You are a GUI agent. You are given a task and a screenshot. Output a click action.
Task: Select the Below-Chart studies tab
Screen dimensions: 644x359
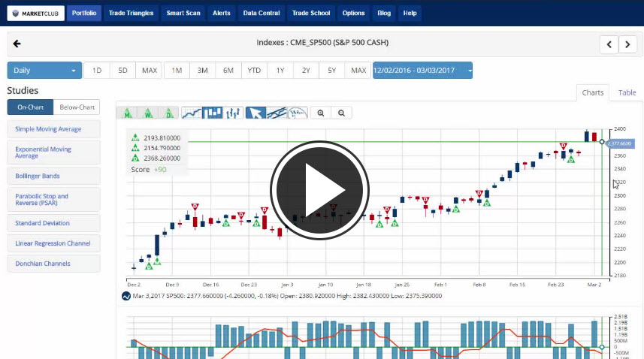point(76,107)
